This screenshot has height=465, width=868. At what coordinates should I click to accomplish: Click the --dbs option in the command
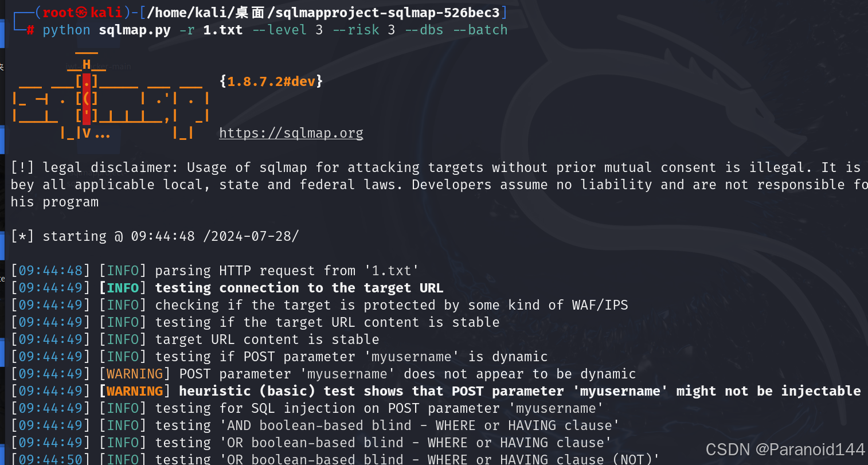click(424, 30)
